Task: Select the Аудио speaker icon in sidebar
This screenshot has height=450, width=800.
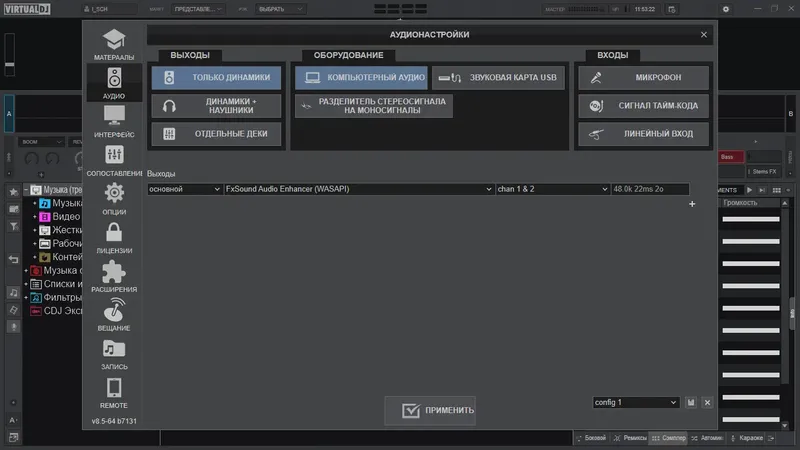Action: [x=114, y=78]
